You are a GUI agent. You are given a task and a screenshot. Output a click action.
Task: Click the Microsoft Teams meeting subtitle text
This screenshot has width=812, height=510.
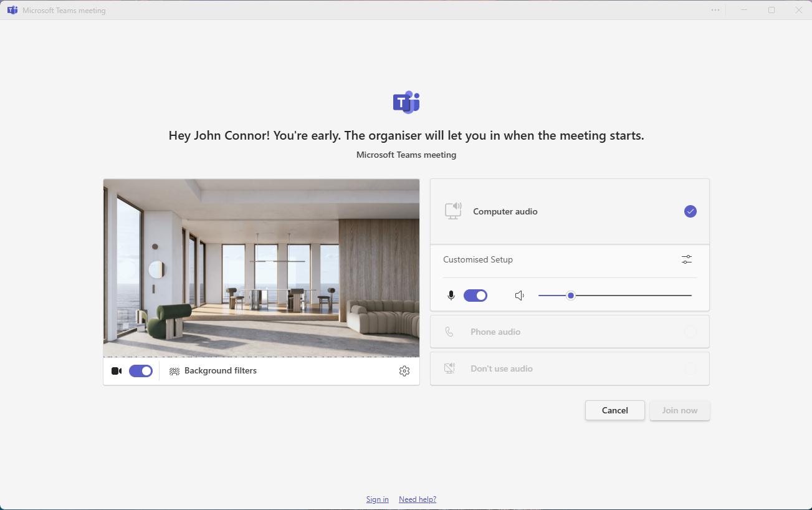(406, 155)
